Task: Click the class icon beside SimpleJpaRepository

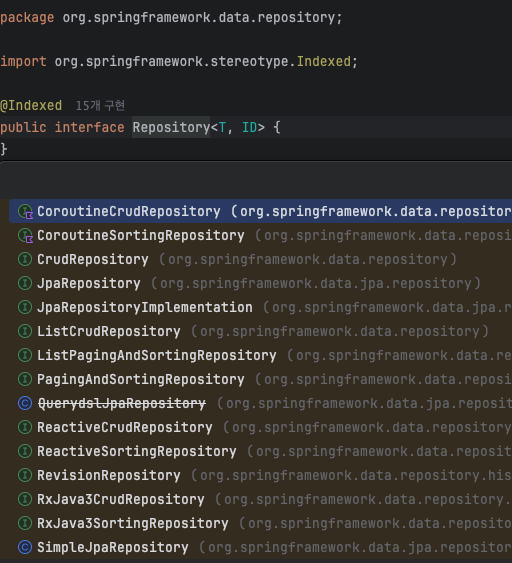Action: (x=25, y=547)
